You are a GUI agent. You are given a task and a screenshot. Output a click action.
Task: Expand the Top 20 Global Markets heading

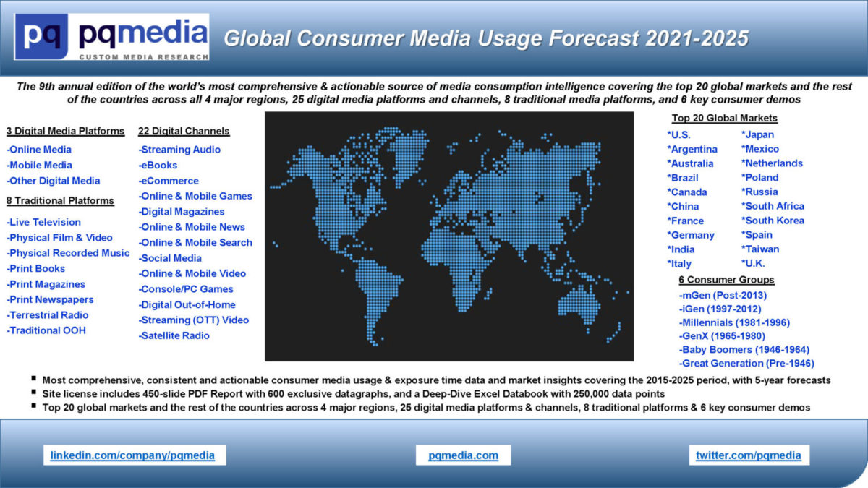[x=724, y=117]
